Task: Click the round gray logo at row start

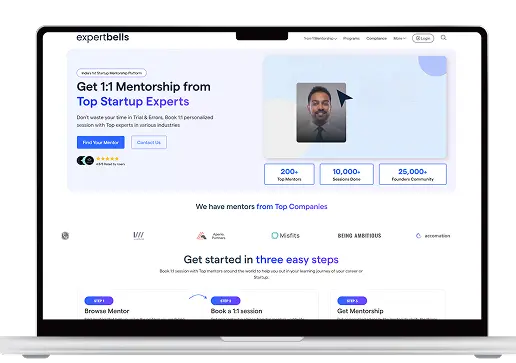Action: coord(65,236)
